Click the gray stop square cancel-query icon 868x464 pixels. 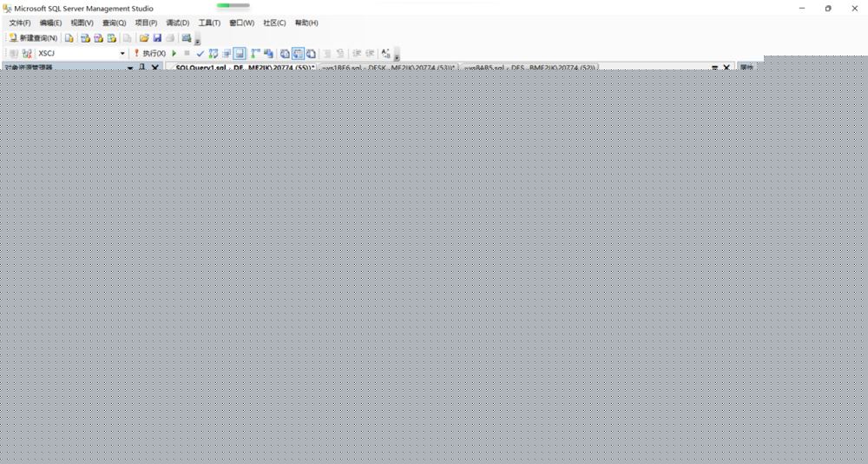point(187,54)
